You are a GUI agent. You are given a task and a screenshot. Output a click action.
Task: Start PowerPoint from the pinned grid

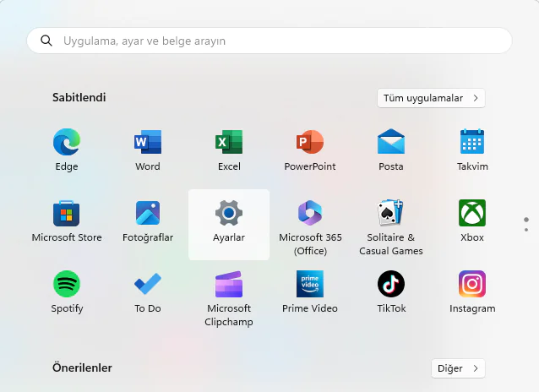pyautogui.click(x=310, y=143)
